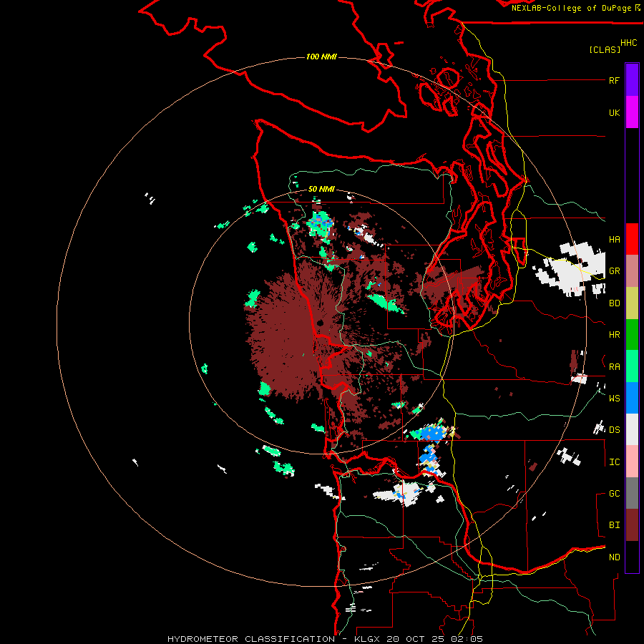Click the DS white legend swatch
Screen dimensions: 644x644
point(632,429)
